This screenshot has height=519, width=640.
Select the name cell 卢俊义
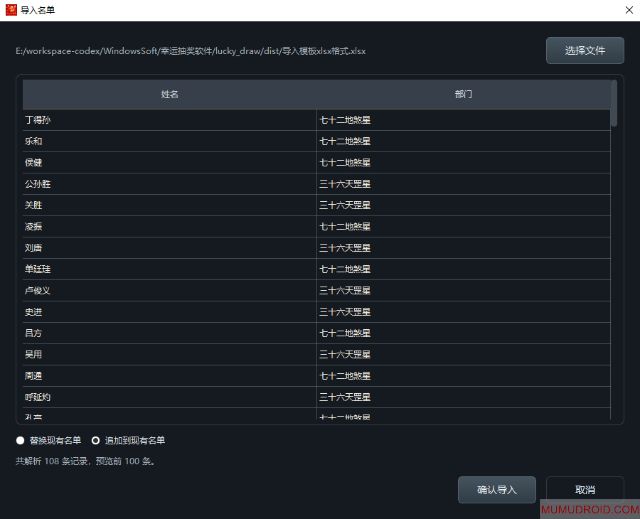point(169,291)
